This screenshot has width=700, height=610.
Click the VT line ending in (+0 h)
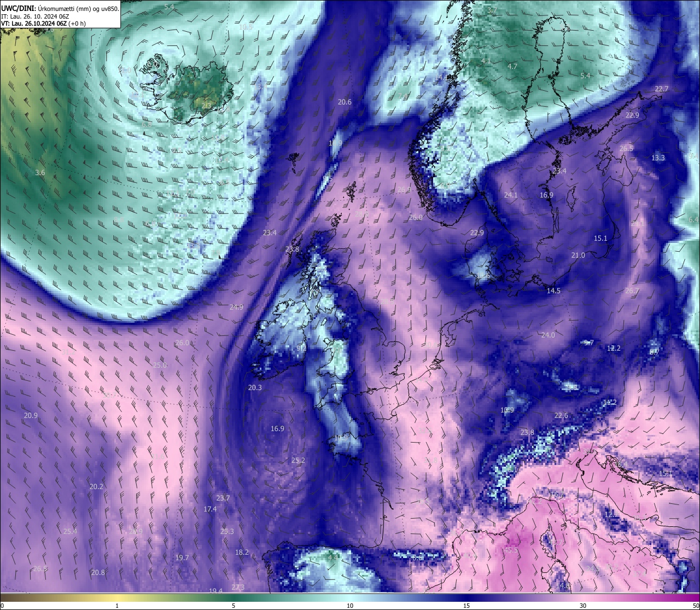(x=44, y=24)
